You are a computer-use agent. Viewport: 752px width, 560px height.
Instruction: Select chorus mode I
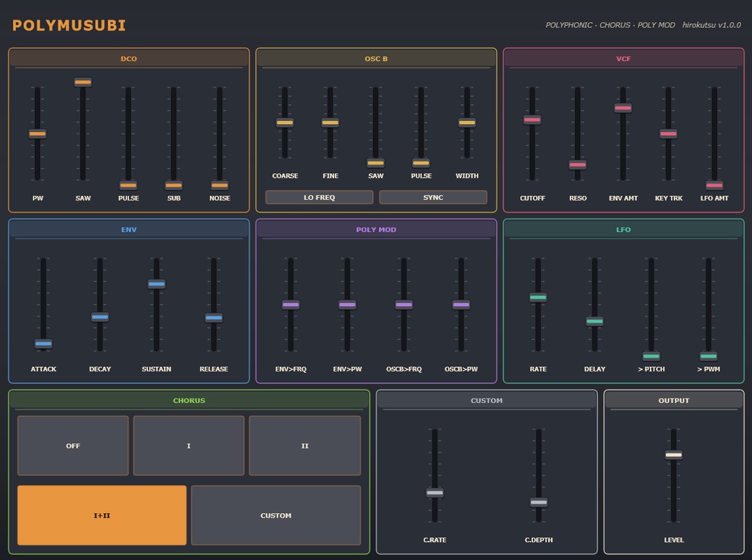point(189,446)
